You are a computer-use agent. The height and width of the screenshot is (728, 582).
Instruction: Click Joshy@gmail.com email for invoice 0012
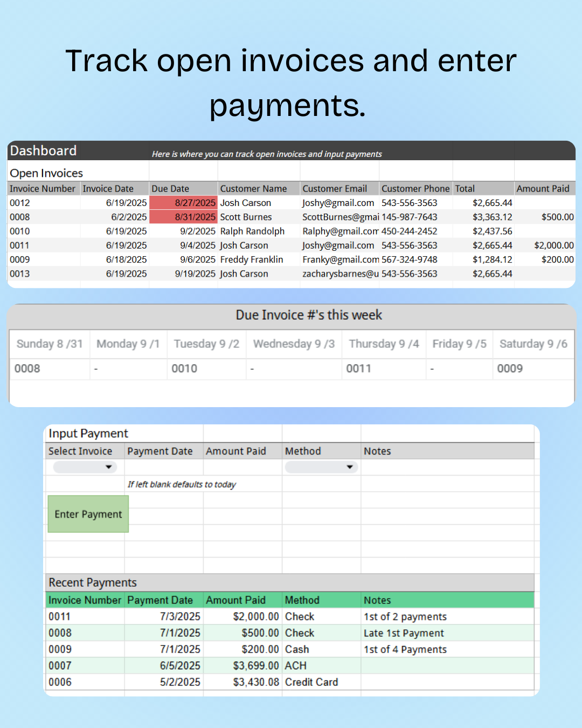coord(338,203)
